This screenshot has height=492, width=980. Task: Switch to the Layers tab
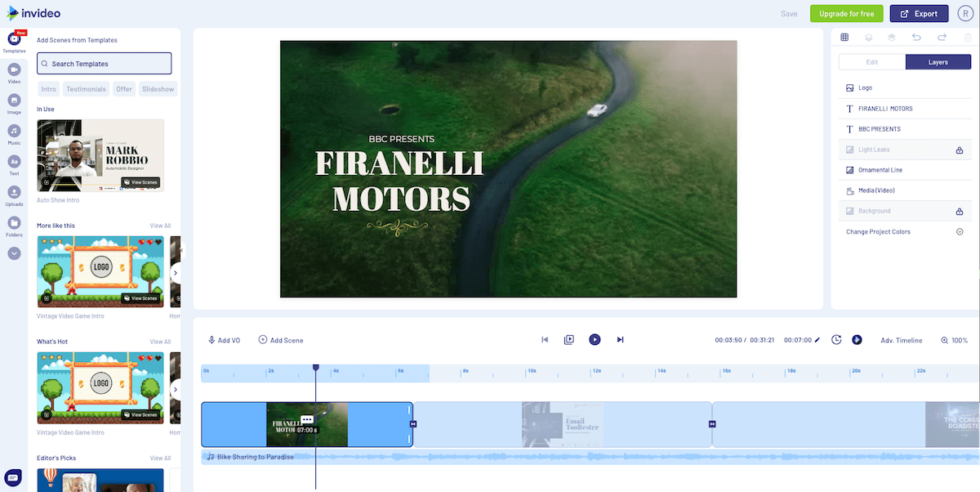pyautogui.click(x=938, y=62)
